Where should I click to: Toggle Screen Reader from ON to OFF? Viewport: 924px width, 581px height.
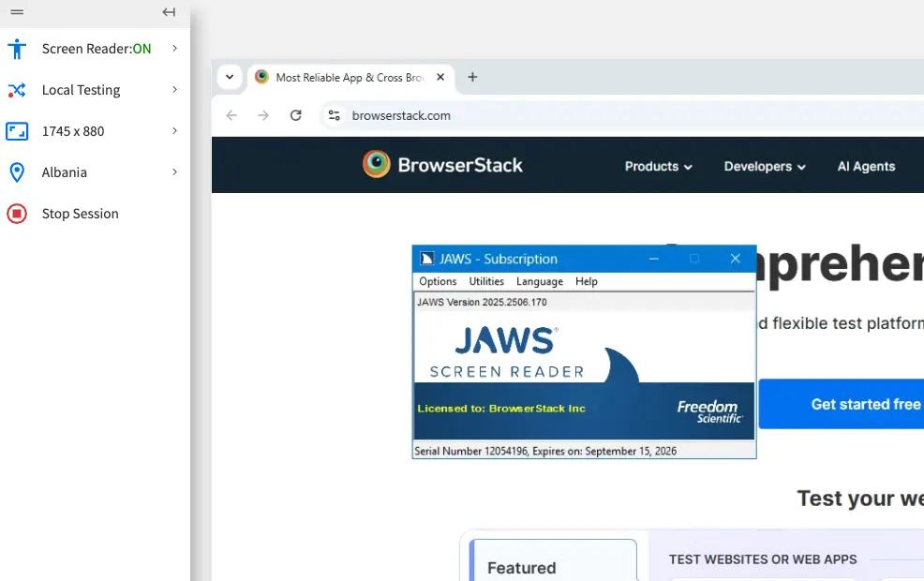point(95,48)
